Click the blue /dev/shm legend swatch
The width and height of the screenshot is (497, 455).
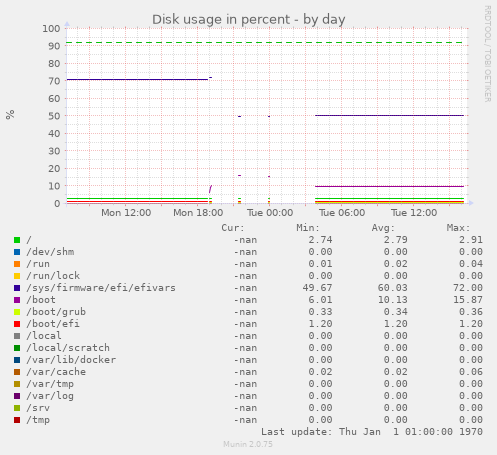click(x=17, y=252)
